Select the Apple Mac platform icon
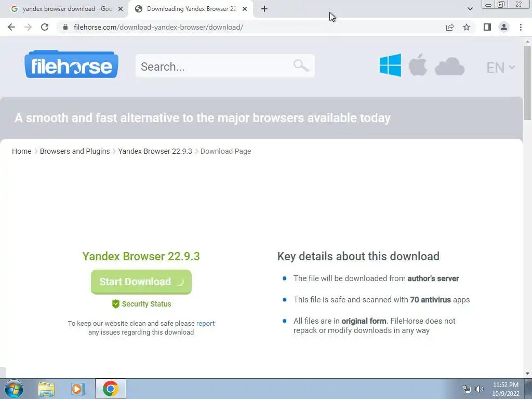 pos(418,64)
